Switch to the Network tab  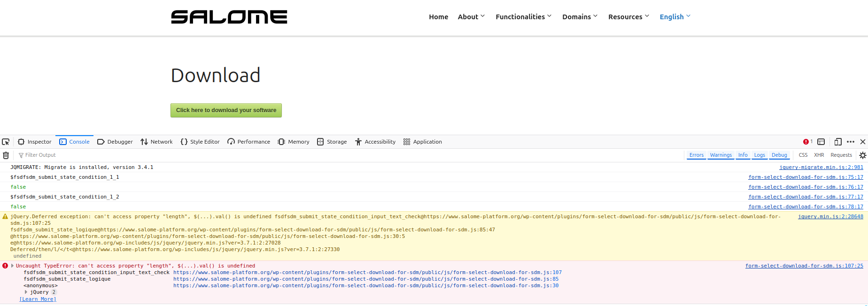156,142
